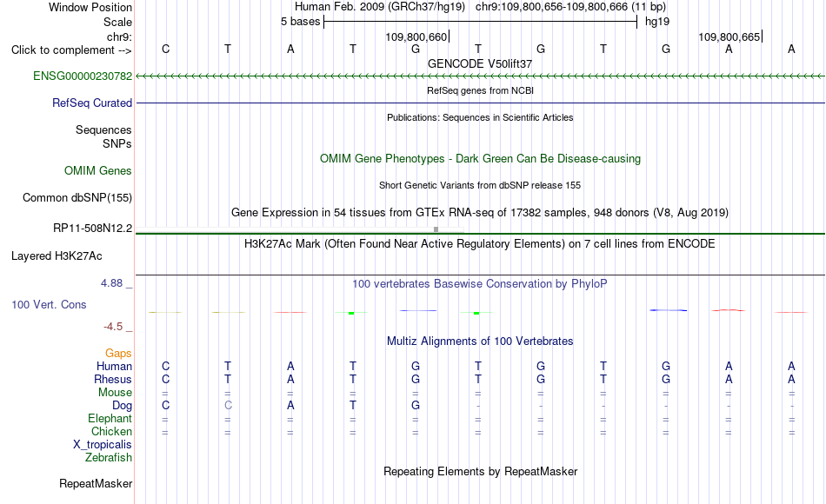Open the GTEx Gene Expression track title
This screenshot has width=826, height=504.
click(480, 212)
